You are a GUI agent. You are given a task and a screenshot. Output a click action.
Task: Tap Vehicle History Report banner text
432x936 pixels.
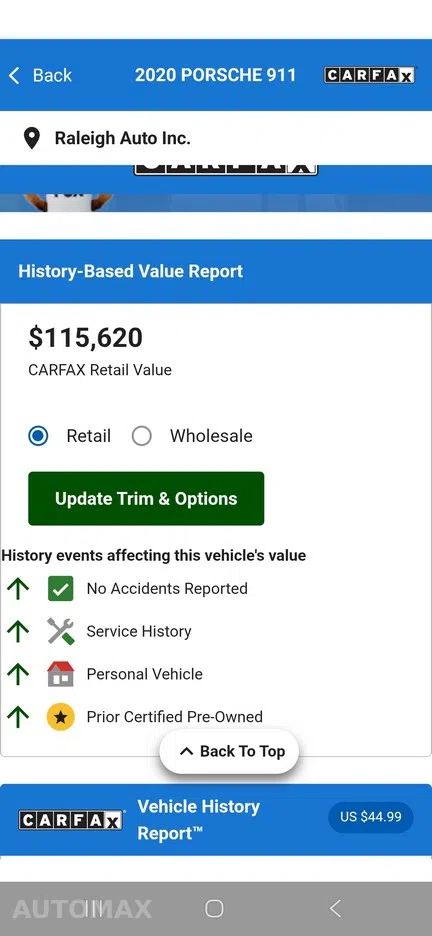pos(199,820)
